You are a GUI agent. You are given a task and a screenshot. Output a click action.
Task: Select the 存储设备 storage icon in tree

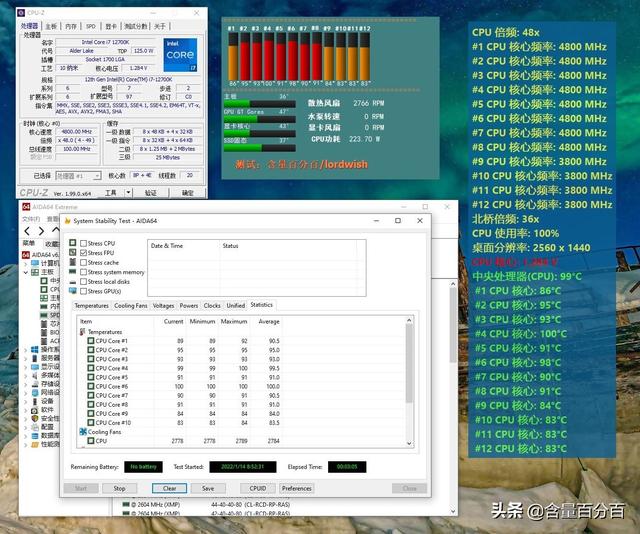point(35,384)
